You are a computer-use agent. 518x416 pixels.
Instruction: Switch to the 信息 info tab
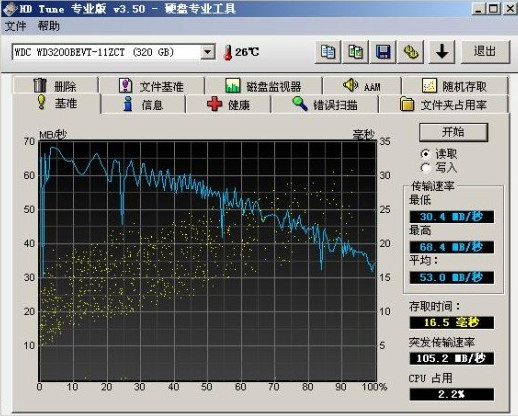(143, 104)
